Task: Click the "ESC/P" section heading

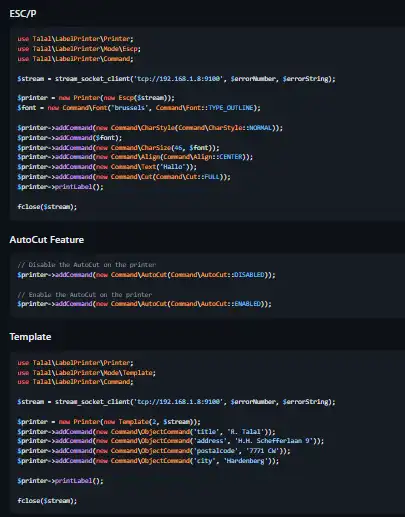Action: pos(23,14)
